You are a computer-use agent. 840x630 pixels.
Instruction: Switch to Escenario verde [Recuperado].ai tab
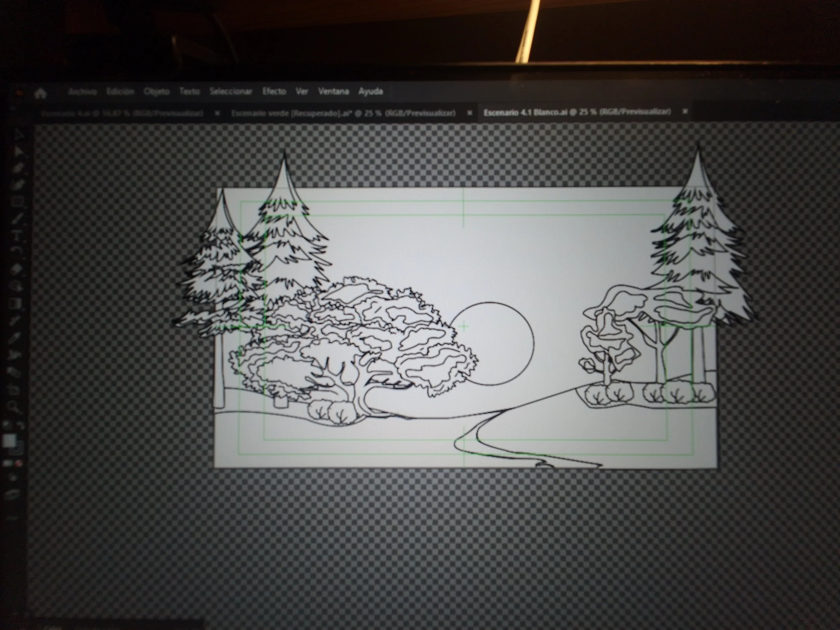click(x=343, y=113)
